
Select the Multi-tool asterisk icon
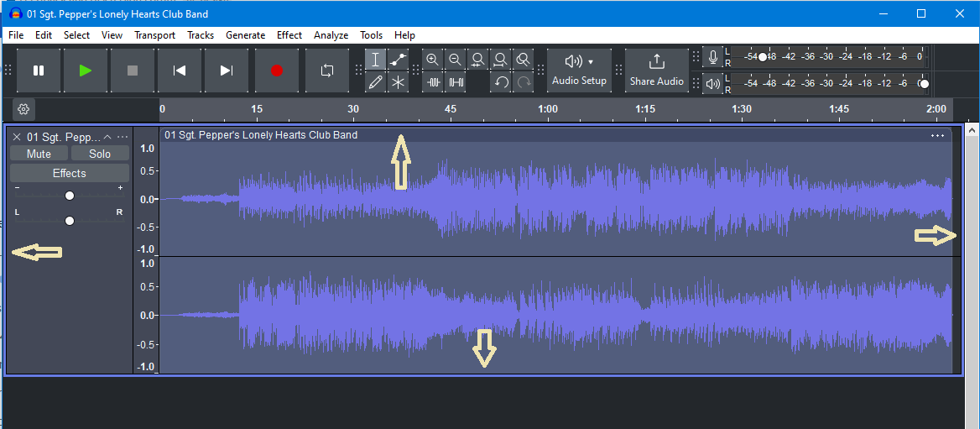398,82
